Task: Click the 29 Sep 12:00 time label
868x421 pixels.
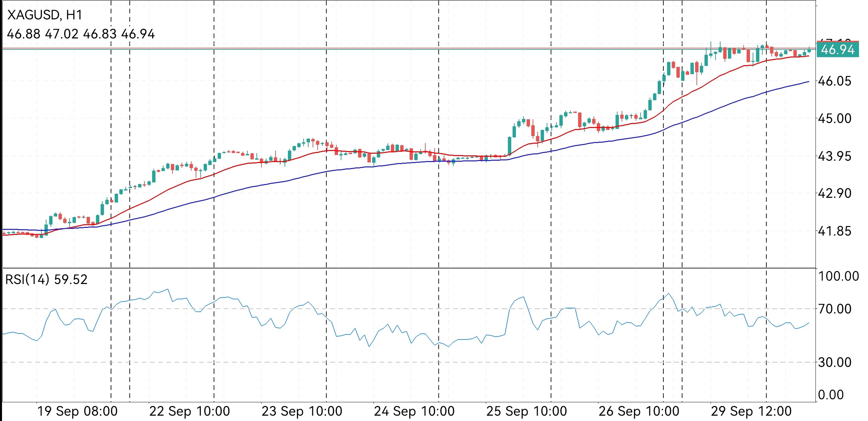Action: [751, 412]
